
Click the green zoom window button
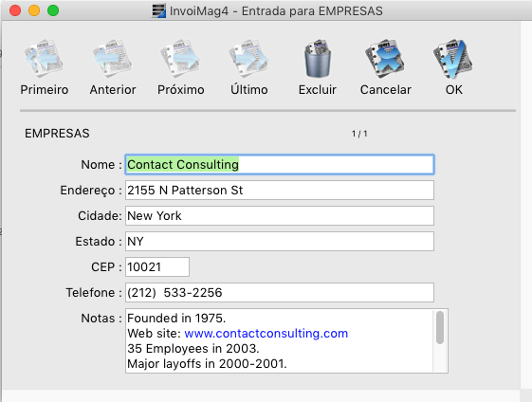[53, 10]
